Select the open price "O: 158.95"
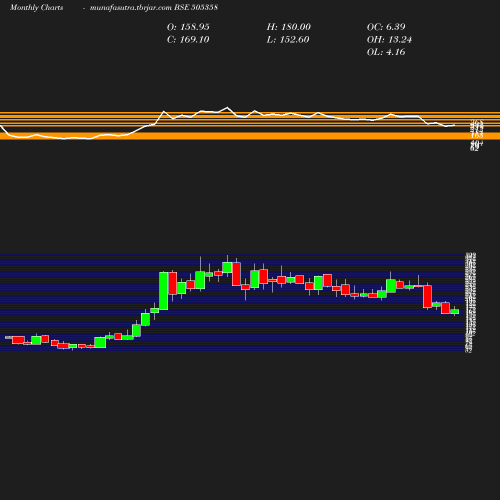This screenshot has height=500, width=500. [188, 27]
